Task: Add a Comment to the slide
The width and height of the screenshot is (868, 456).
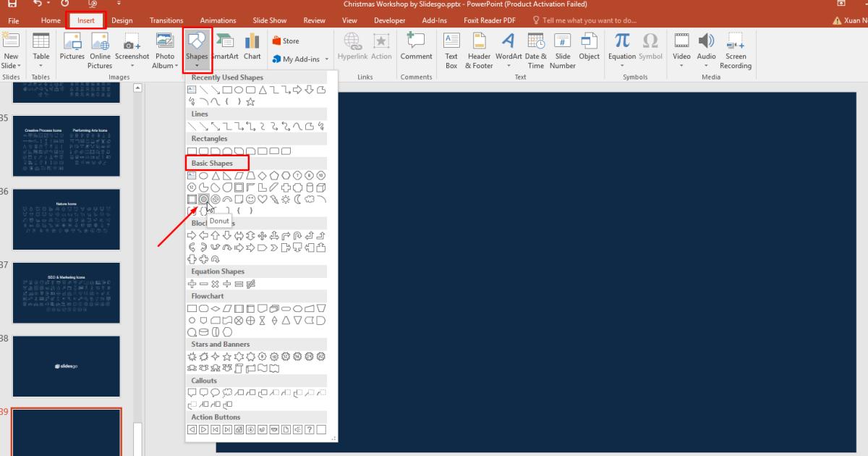Action: point(416,46)
